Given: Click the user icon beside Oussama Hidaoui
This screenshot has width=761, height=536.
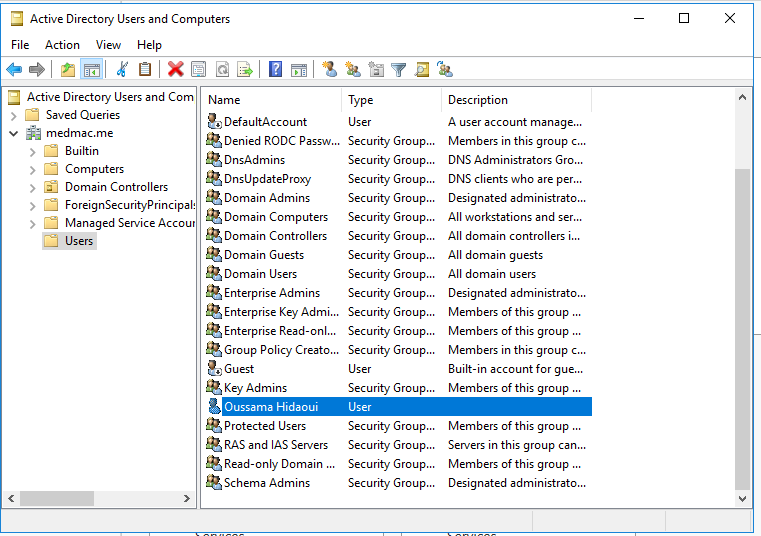Looking at the screenshot, I should pos(214,406).
